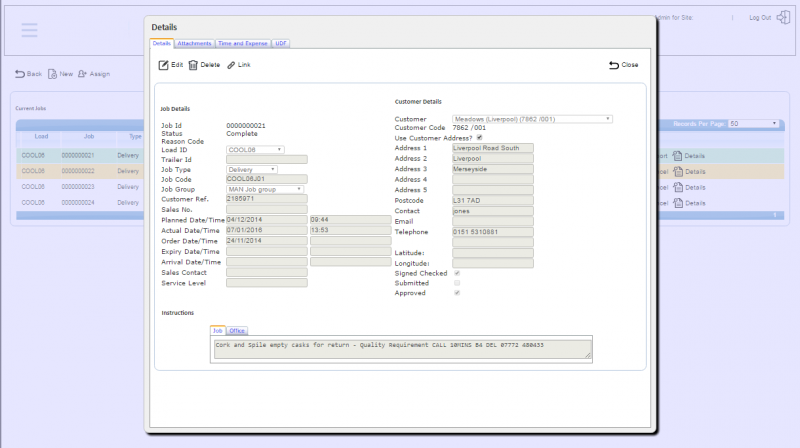This screenshot has width=800, height=448.
Task: Click the Log Out link text
Action: tap(760, 17)
